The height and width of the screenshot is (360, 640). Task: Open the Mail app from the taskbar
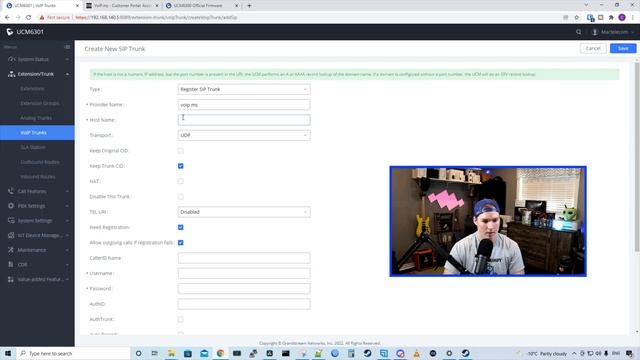[204, 353]
